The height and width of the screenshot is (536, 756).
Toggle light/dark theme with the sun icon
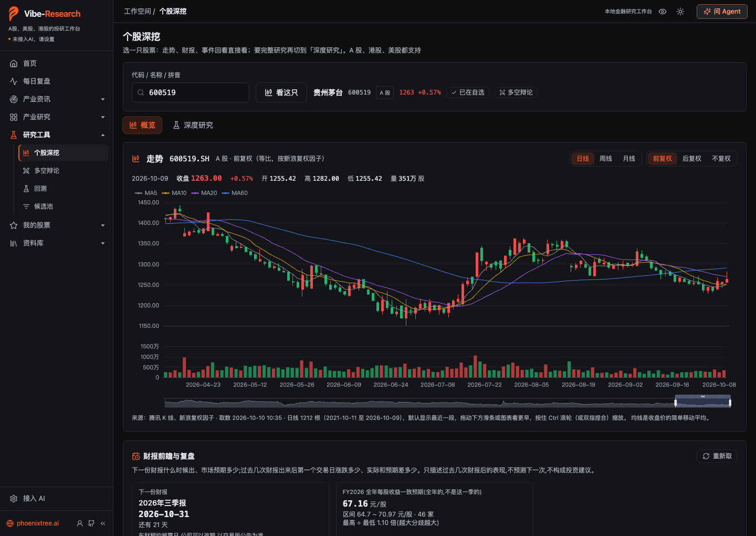point(680,12)
